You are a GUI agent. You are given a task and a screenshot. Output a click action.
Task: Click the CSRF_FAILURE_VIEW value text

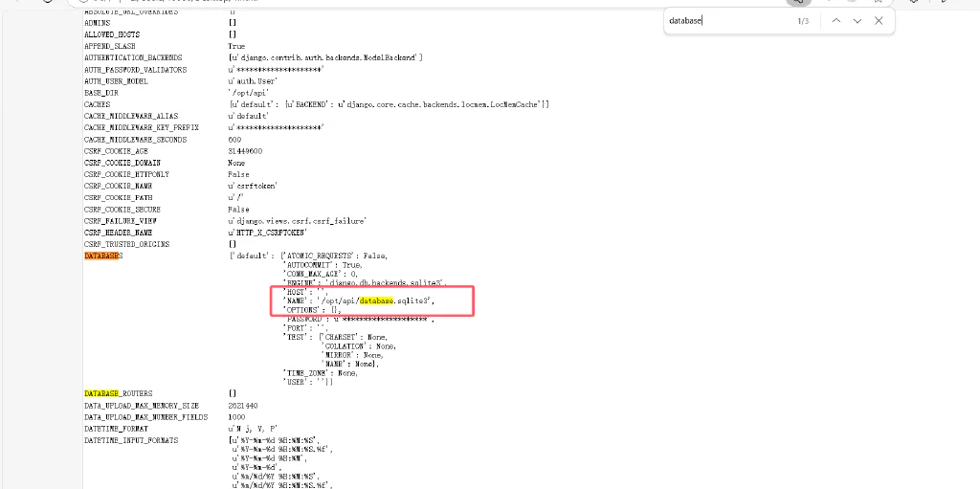click(297, 221)
